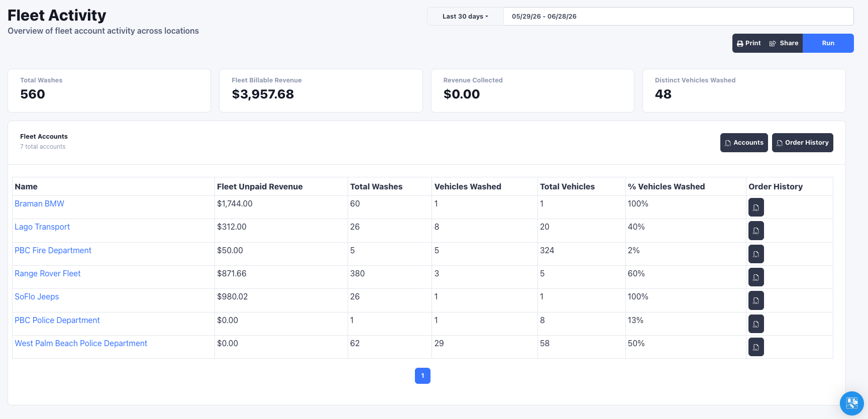868x419 pixels.
Task: Select the $50.00 unpaid revenue cell
Action: click(281, 254)
